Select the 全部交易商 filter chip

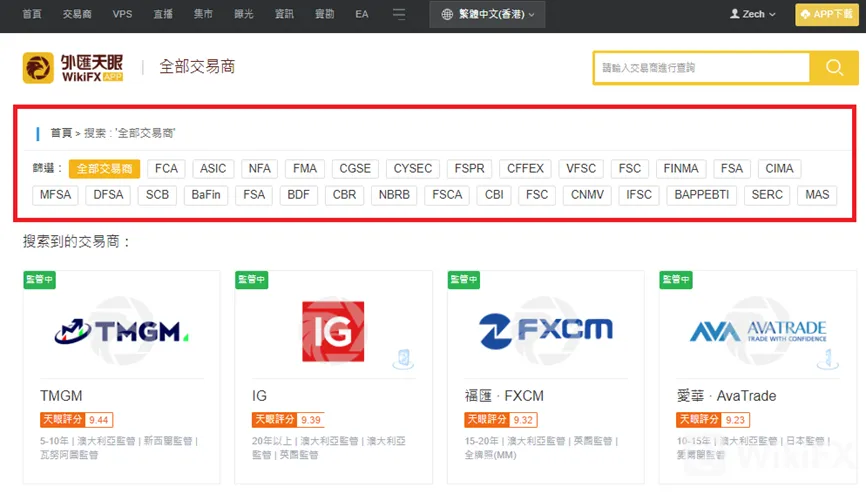[104, 169]
